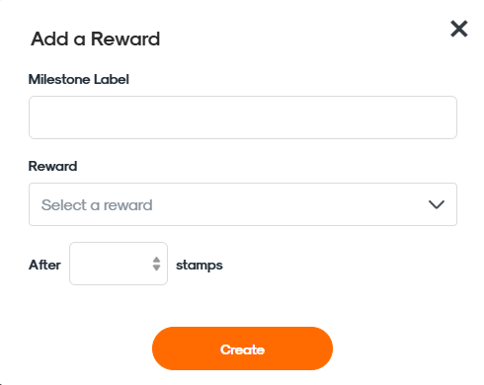Close the Add a Reward dialog
The image size is (484, 385).
point(459,29)
